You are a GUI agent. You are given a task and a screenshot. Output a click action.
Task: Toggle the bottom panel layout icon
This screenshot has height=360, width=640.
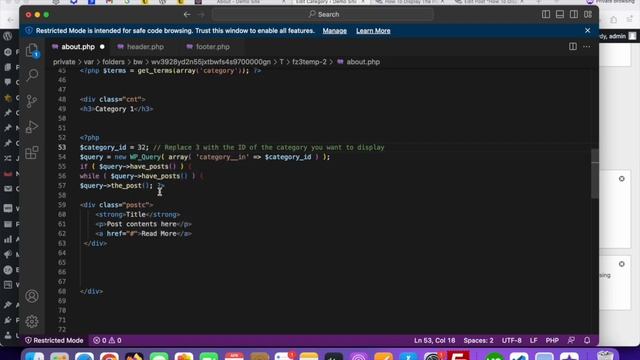click(560, 14)
